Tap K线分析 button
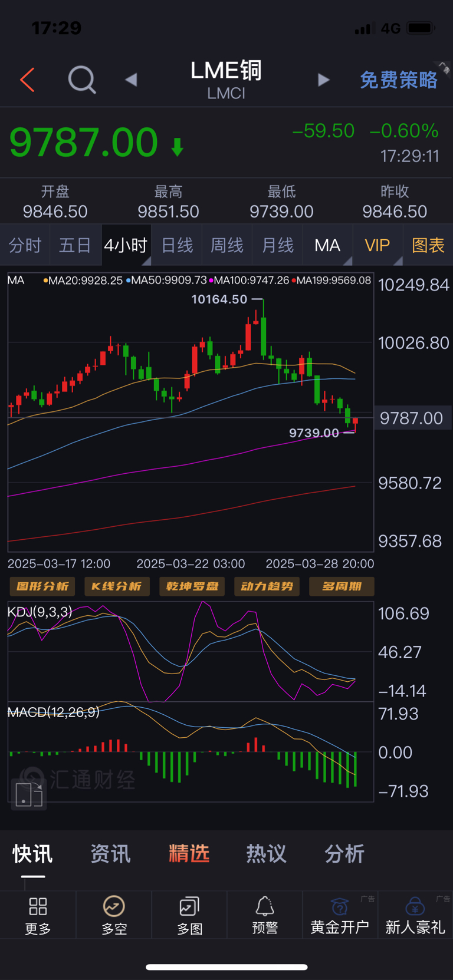 tap(117, 586)
